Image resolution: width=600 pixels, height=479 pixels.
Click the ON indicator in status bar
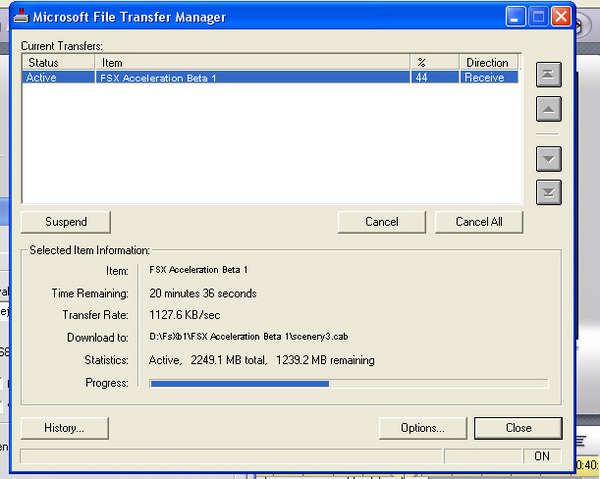pyautogui.click(x=542, y=456)
